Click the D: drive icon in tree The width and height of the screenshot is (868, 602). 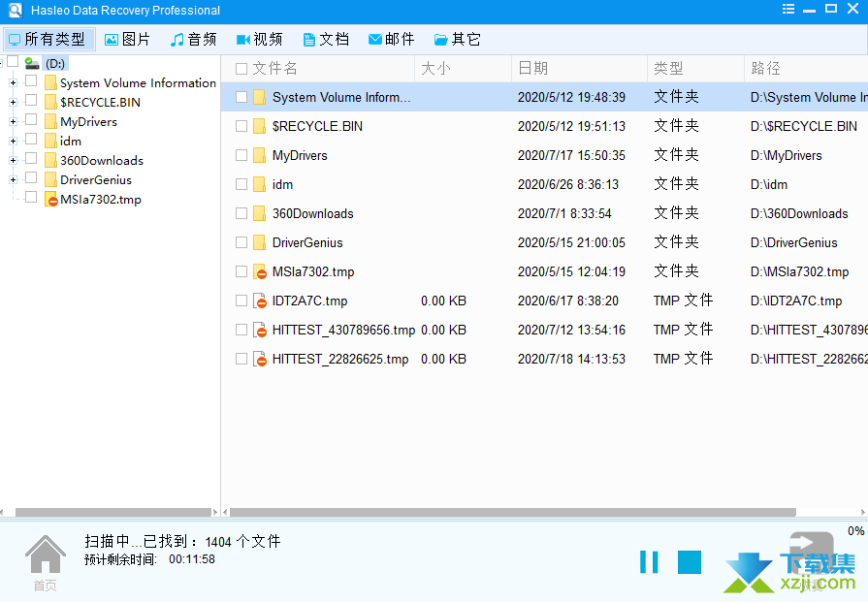tap(33, 64)
